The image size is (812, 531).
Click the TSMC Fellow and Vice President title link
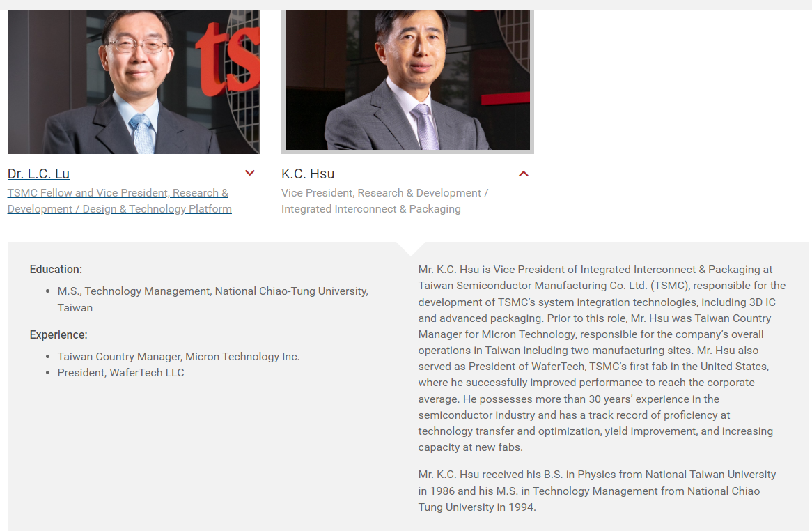(119, 201)
